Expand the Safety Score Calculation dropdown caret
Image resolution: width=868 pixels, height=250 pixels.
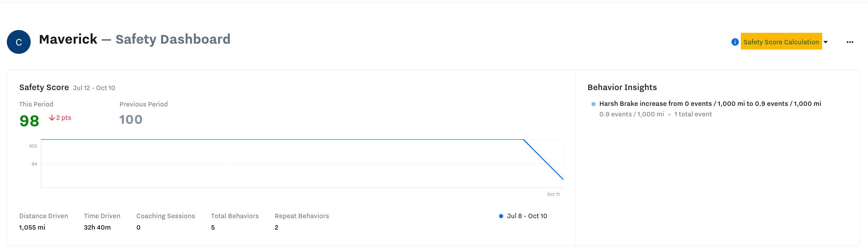tap(826, 42)
